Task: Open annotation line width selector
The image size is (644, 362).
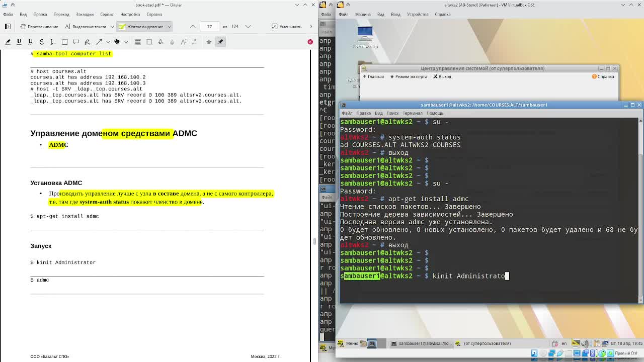Action: tap(137, 42)
